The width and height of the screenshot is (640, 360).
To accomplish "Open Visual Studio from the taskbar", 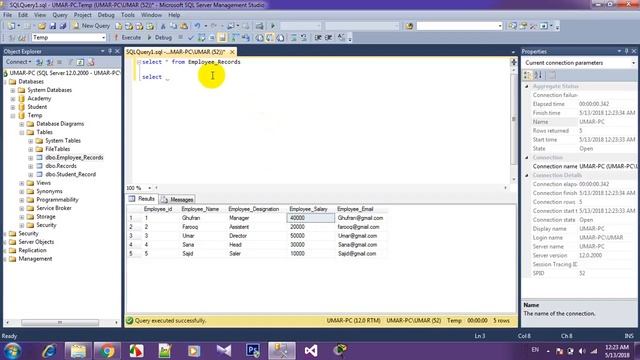I will pyautogui.click(x=311, y=351).
